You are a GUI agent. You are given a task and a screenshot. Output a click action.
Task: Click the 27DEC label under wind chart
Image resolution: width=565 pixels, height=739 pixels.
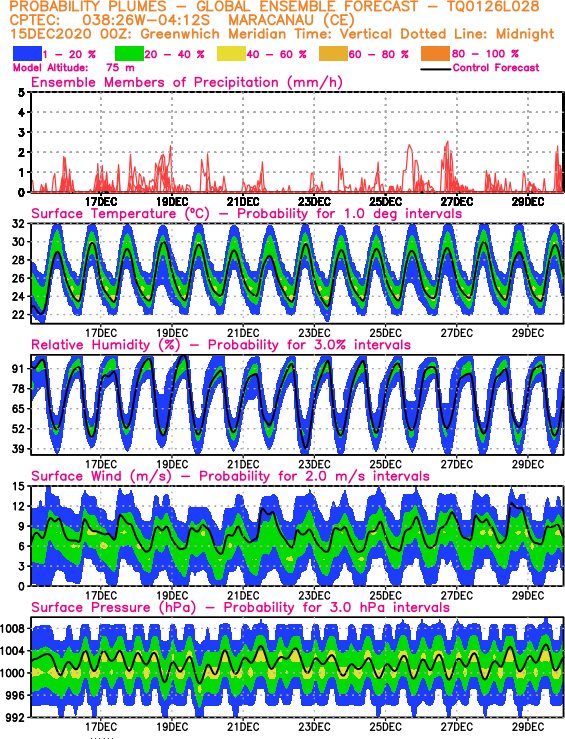457,596
